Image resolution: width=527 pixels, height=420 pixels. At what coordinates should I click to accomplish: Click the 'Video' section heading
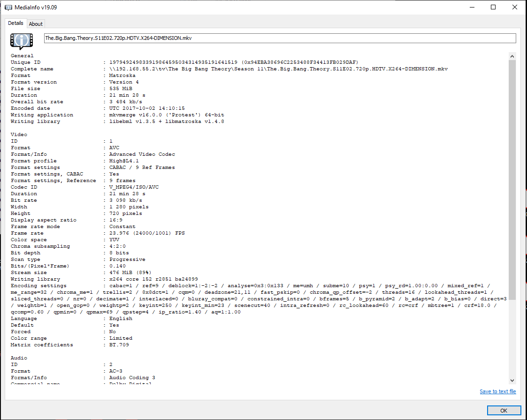click(19, 134)
